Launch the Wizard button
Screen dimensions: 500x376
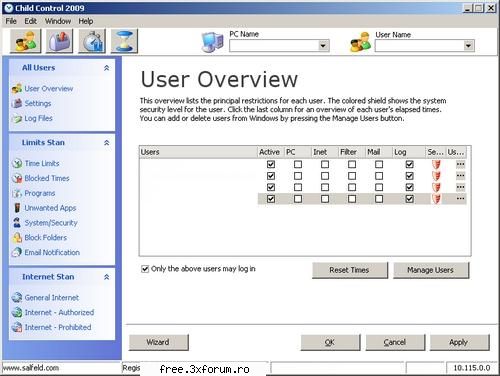pos(158,342)
